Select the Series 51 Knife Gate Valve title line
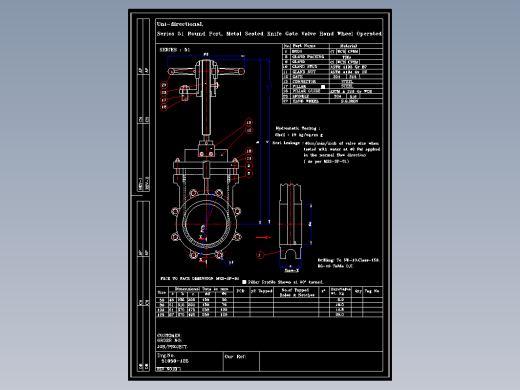The image size is (520, 390). [269, 34]
